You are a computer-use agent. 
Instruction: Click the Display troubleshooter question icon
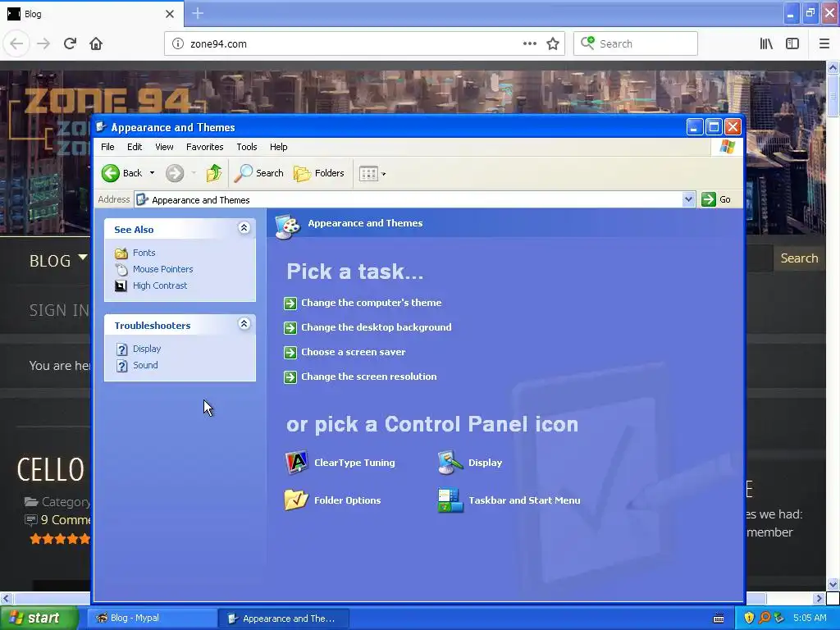tap(122, 349)
